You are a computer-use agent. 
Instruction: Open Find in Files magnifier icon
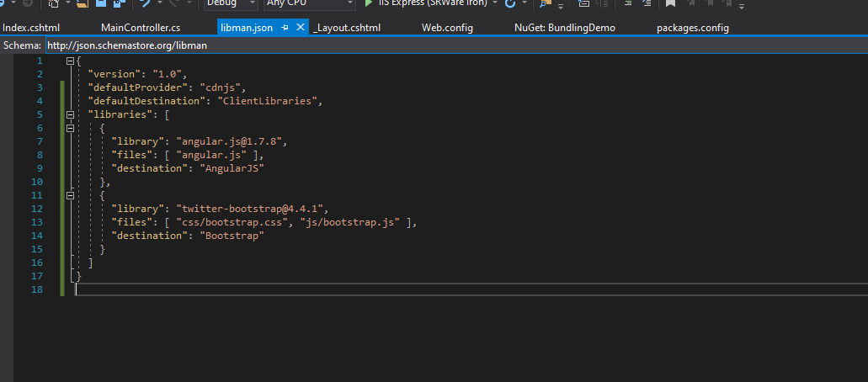click(546, 3)
